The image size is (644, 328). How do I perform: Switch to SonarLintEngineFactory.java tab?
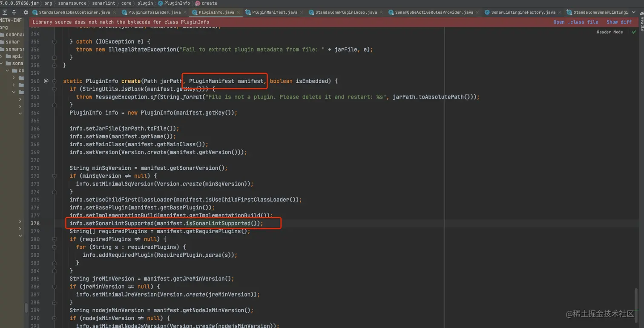(523, 12)
